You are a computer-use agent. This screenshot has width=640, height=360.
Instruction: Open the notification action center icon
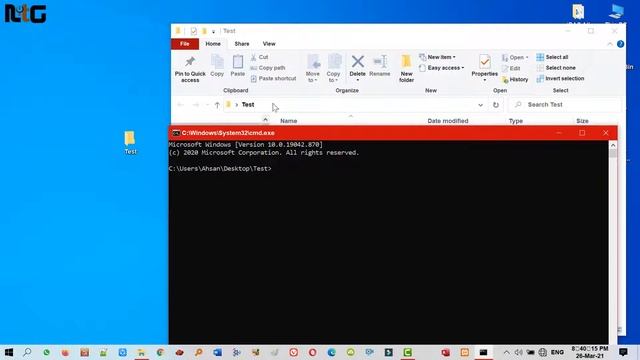623,352
